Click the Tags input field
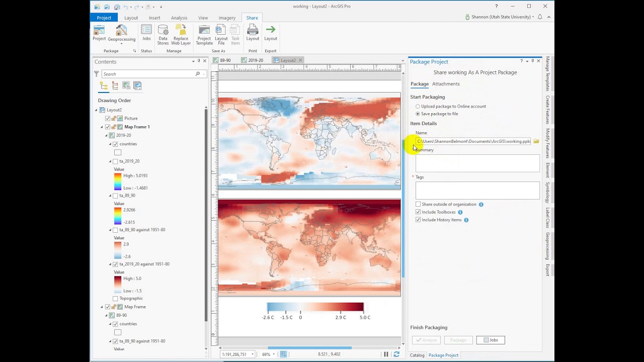Viewport: 644px width, 362px height. pyautogui.click(x=477, y=190)
